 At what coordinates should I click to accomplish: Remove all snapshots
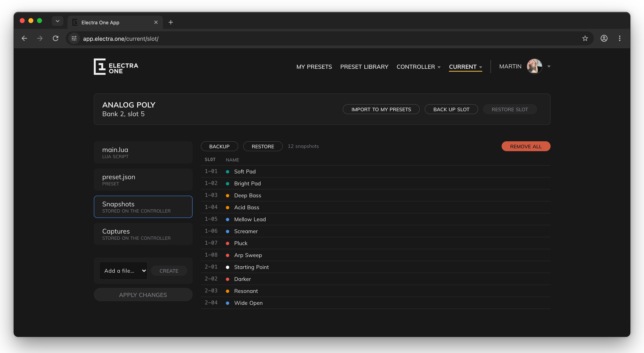coord(526,146)
